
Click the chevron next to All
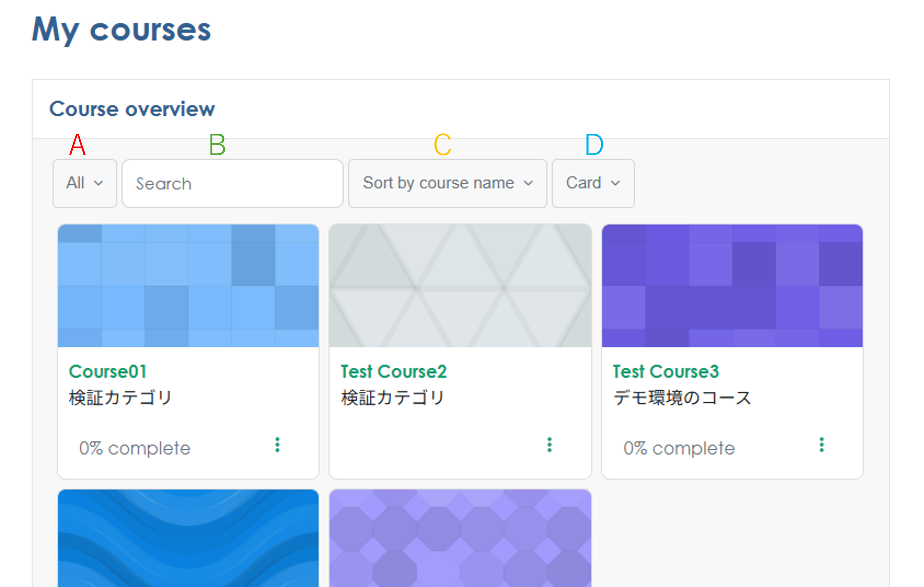pos(99,183)
